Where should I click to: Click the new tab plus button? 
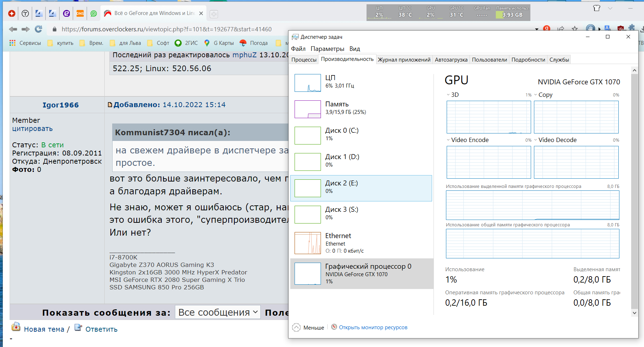214,14
